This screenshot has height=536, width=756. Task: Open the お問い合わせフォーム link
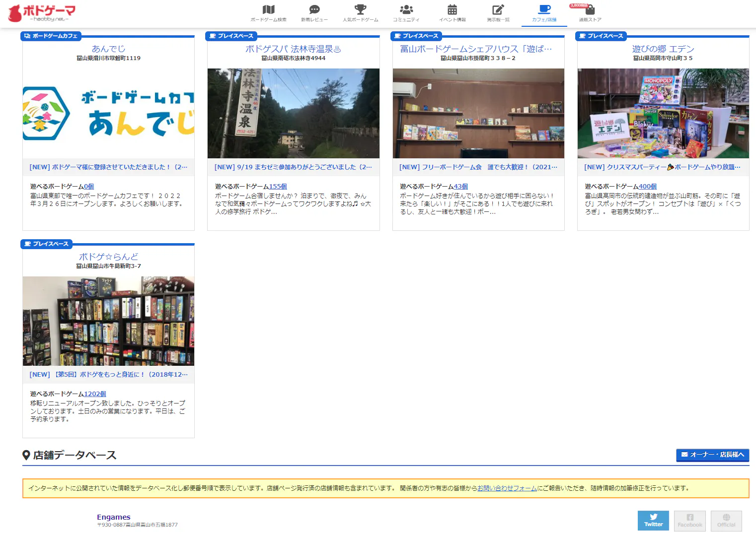tap(507, 488)
